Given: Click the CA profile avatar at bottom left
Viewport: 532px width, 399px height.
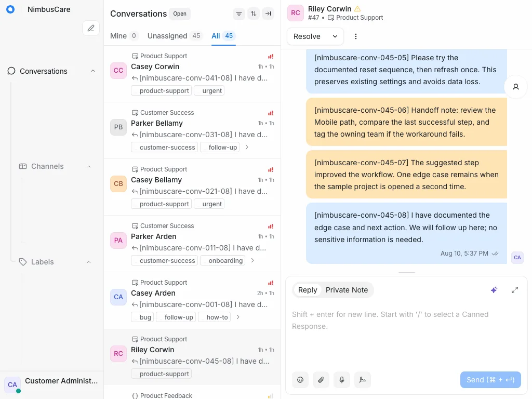Looking at the screenshot, I should (x=12, y=385).
